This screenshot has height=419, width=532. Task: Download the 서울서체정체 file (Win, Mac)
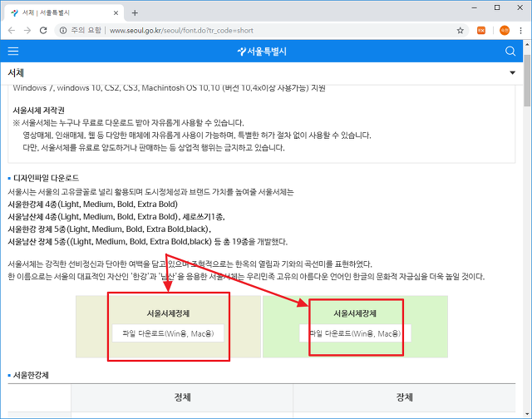[x=168, y=333]
